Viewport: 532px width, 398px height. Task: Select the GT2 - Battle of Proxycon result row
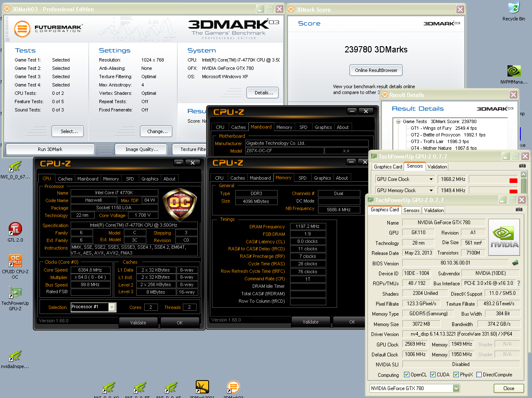(448, 135)
